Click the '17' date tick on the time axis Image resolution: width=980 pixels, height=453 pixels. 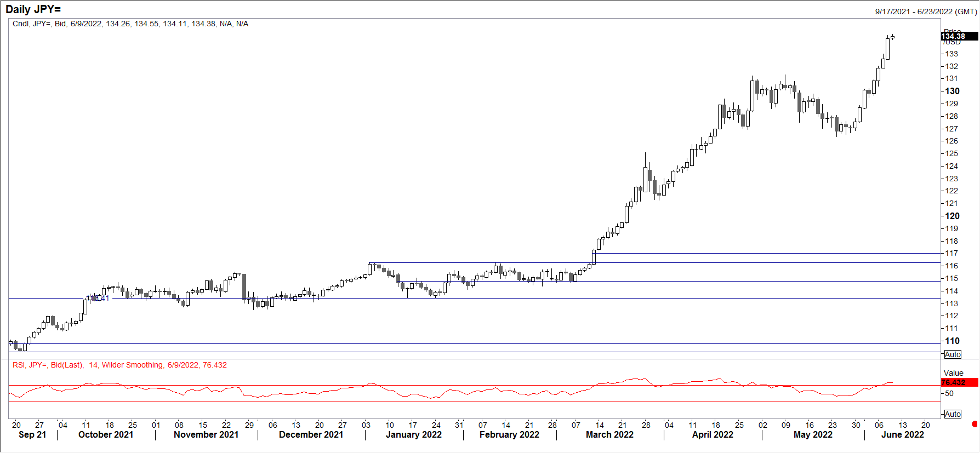pyautogui.click(x=413, y=425)
